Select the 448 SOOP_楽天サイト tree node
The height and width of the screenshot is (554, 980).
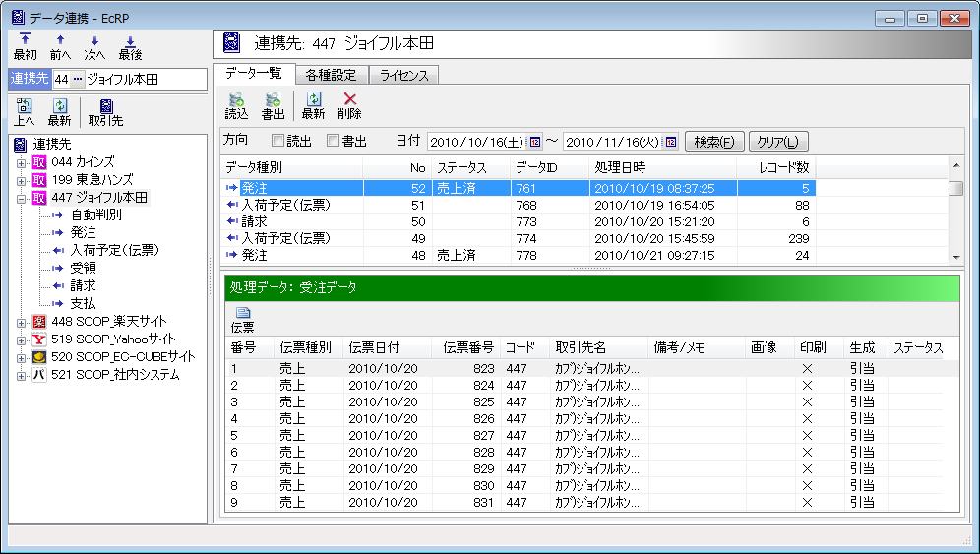[109, 322]
